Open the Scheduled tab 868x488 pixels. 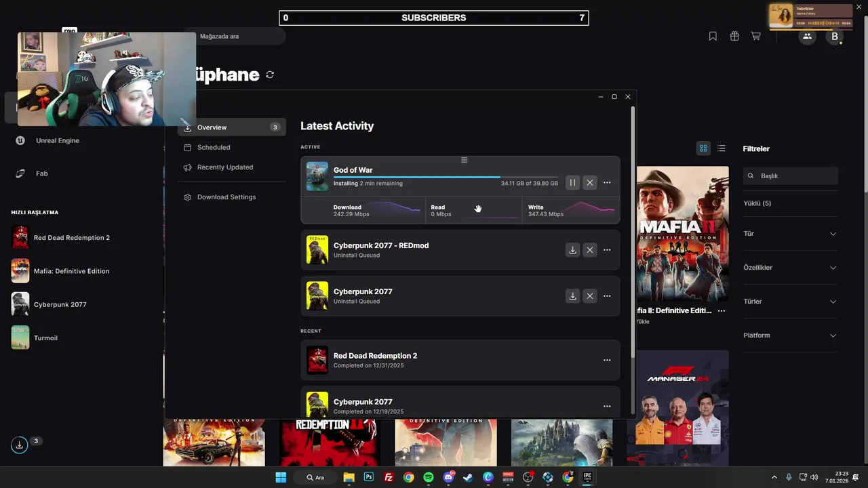(x=232, y=147)
